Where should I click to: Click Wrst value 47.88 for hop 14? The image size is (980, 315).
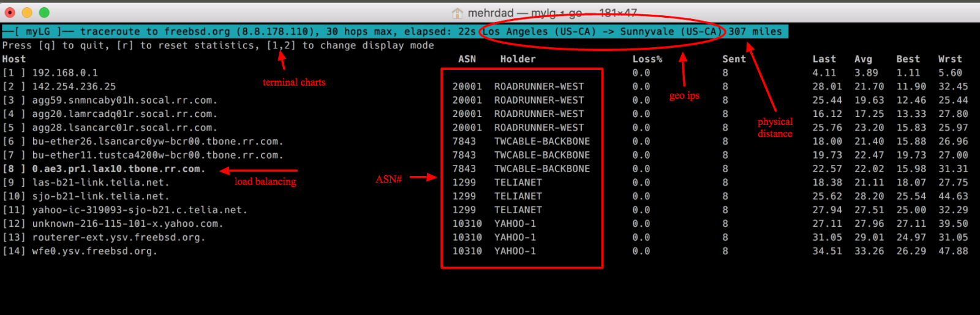pos(953,251)
